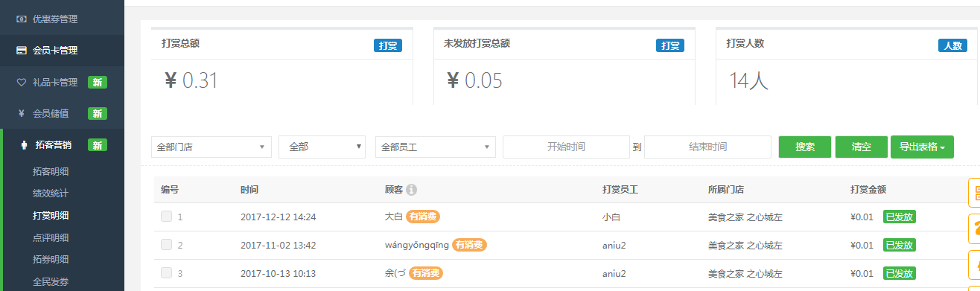Click the info icon next to 顾客 header
This screenshot has height=291, width=980.
pos(411,190)
